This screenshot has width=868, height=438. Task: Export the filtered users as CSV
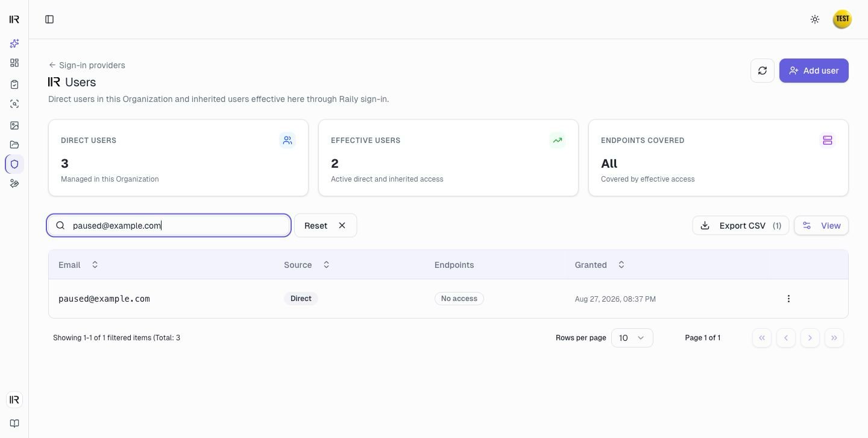pyautogui.click(x=741, y=226)
